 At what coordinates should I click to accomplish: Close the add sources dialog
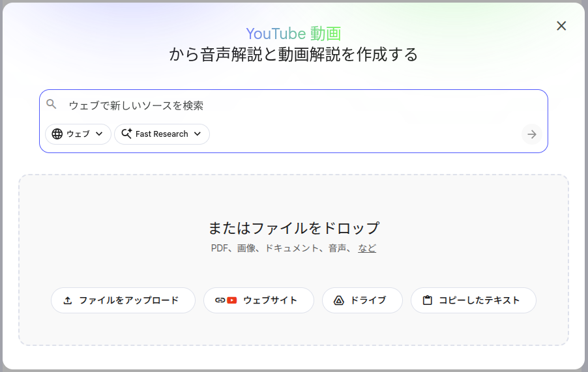pos(561,26)
